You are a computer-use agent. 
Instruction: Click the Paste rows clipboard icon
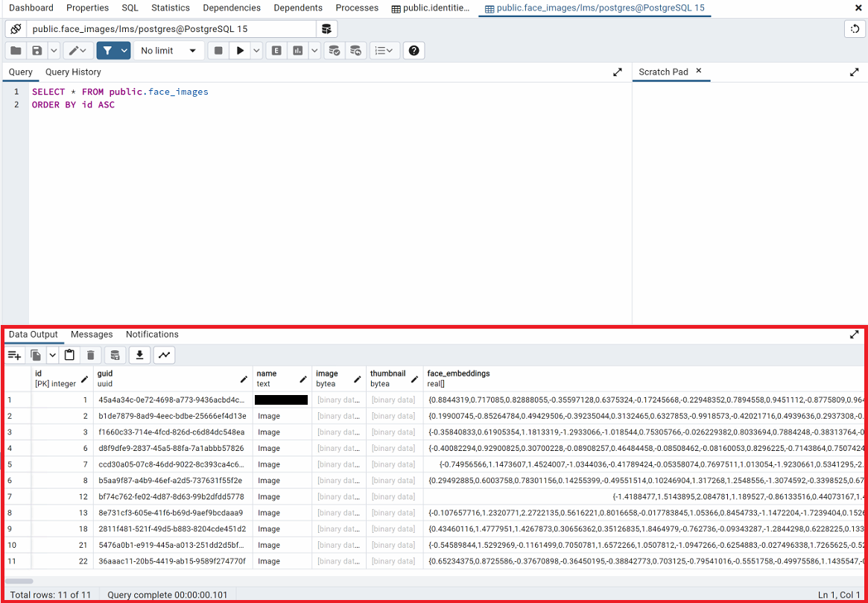(69, 356)
